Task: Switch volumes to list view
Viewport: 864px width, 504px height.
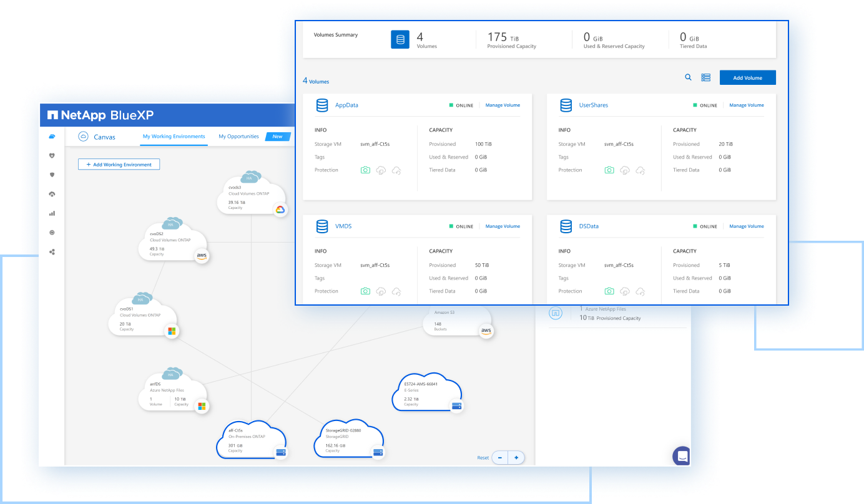Action: click(x=705, y=77)
